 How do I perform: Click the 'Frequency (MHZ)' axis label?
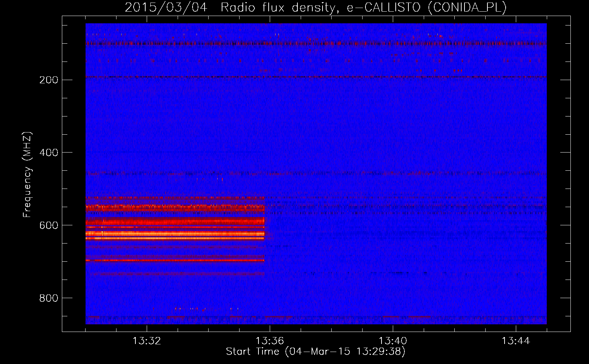coord(27,175)
